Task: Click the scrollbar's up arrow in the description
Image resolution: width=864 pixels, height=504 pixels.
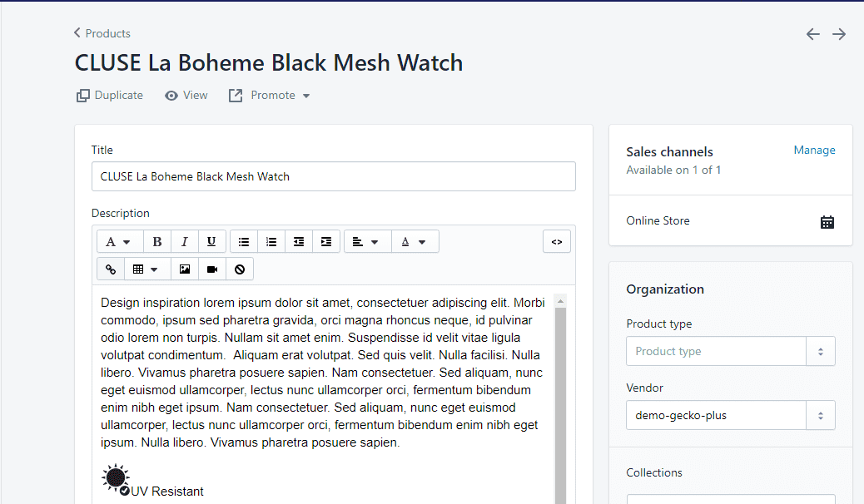Action: (x=560, y=301)
